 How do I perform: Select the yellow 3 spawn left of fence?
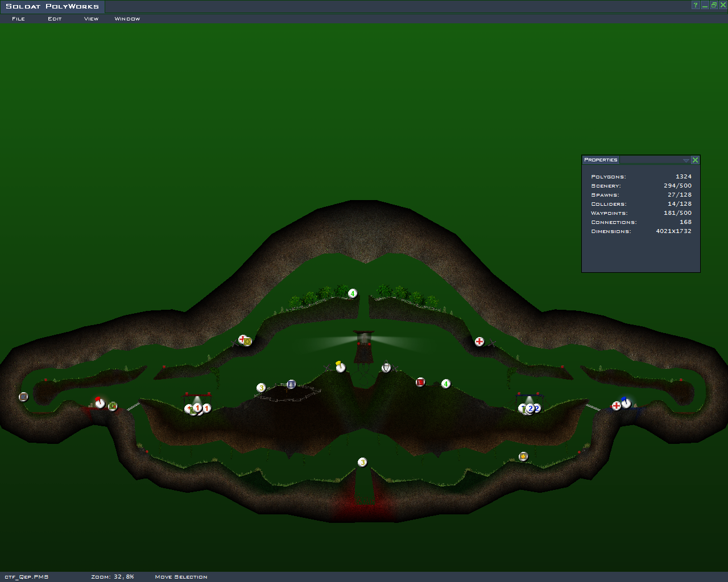tap(261, 388)
